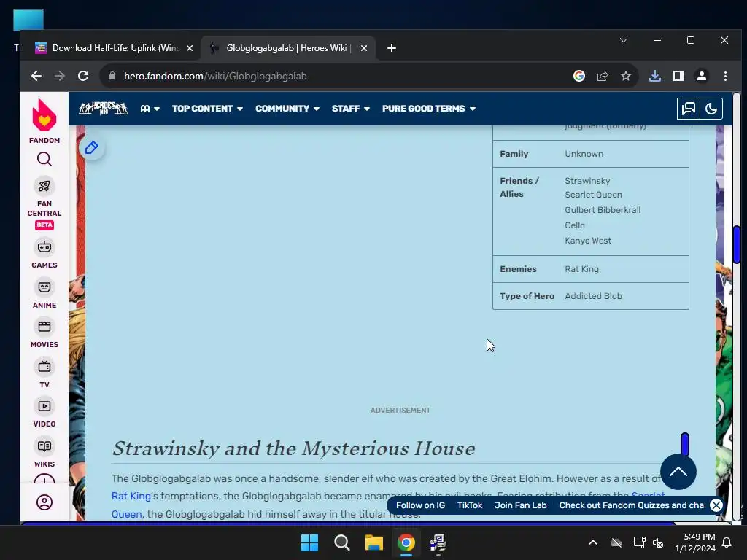
Task: Click Join Fan Lab link
Action: [x=521, y=505]
